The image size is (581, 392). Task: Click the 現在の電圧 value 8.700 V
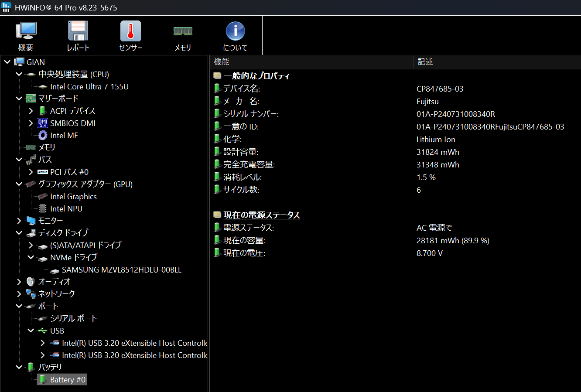430,253
